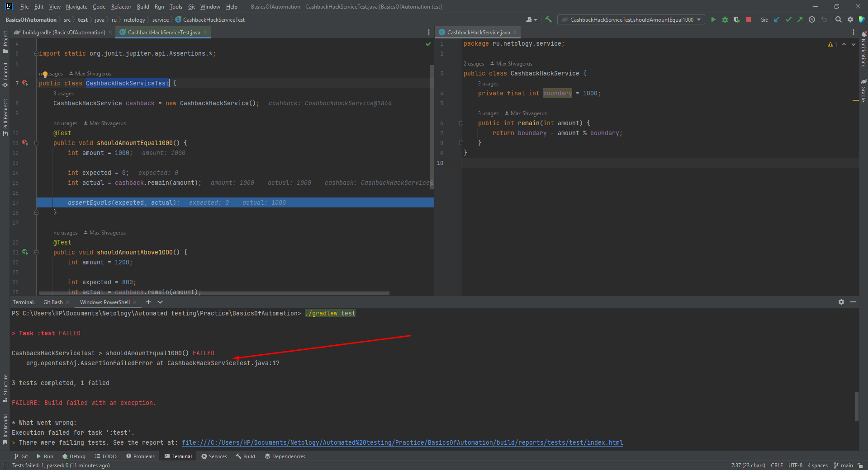Open terminal settings gear icon
The image size is (868, 470).
841,302
